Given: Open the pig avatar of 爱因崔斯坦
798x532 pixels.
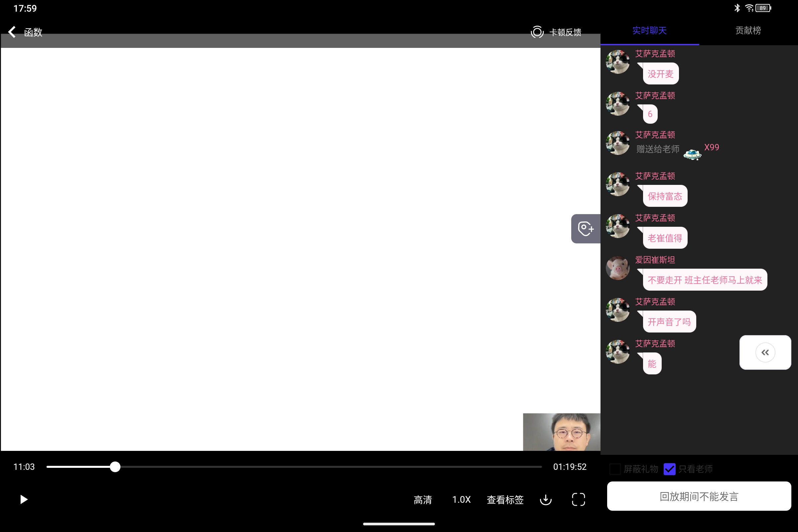Looking at the screenshot, I should pos(617,268).
